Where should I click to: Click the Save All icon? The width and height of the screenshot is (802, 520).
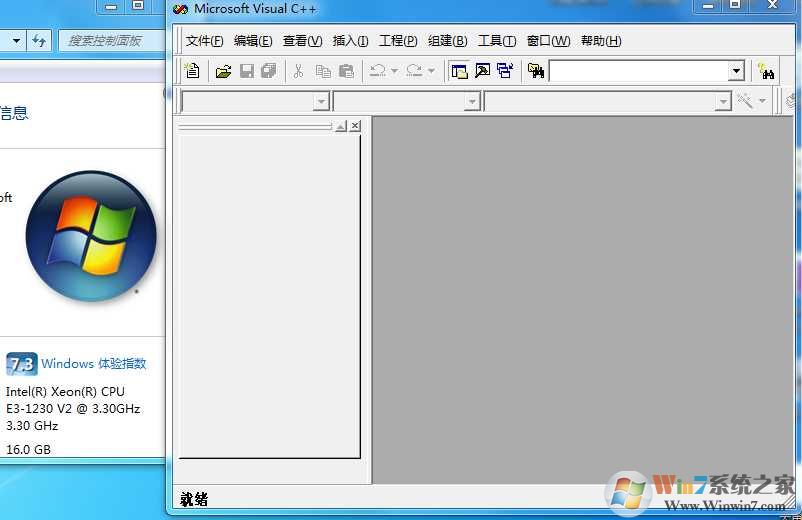pyautogui.click(x=269, y=71)
